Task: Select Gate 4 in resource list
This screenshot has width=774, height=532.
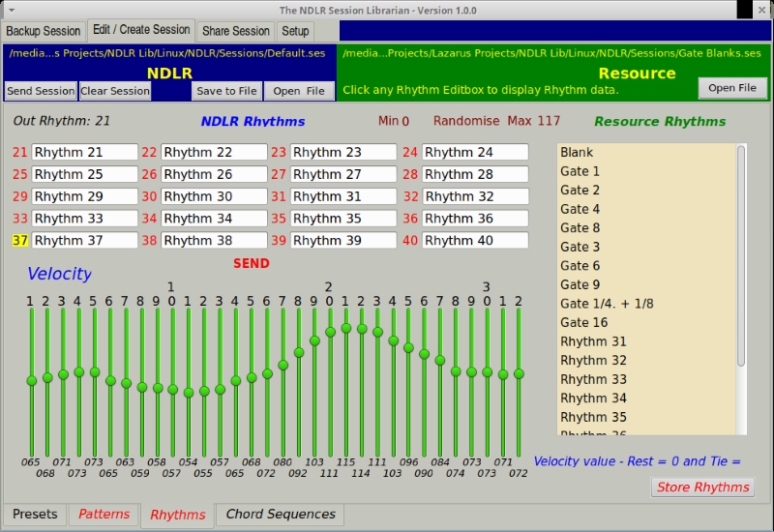Action: (646, 209)
